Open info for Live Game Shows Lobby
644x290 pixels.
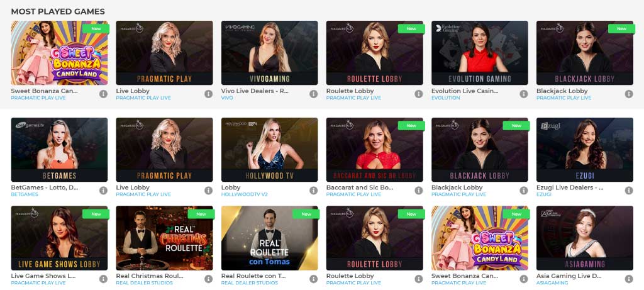click(x=103, y=279)
